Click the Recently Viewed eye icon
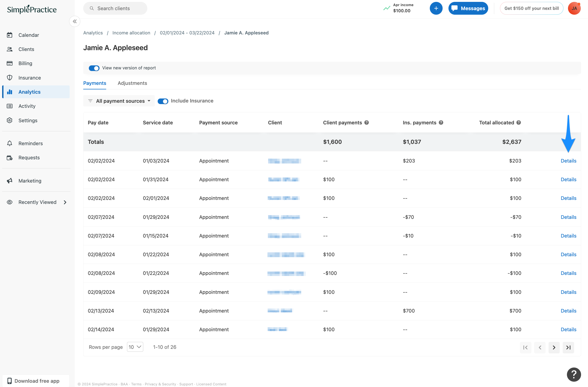The width and height of the screenshot is (588, 387). click(x=10, y=202)
